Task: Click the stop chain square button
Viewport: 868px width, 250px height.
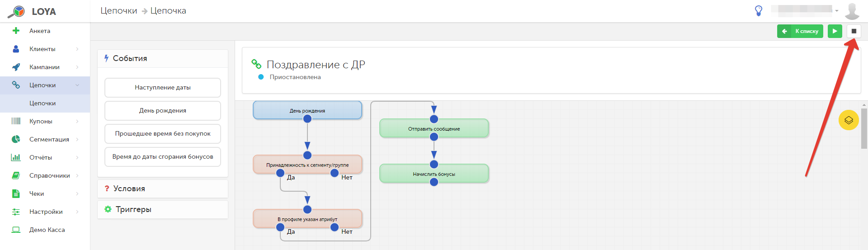Action: [854, 31]
